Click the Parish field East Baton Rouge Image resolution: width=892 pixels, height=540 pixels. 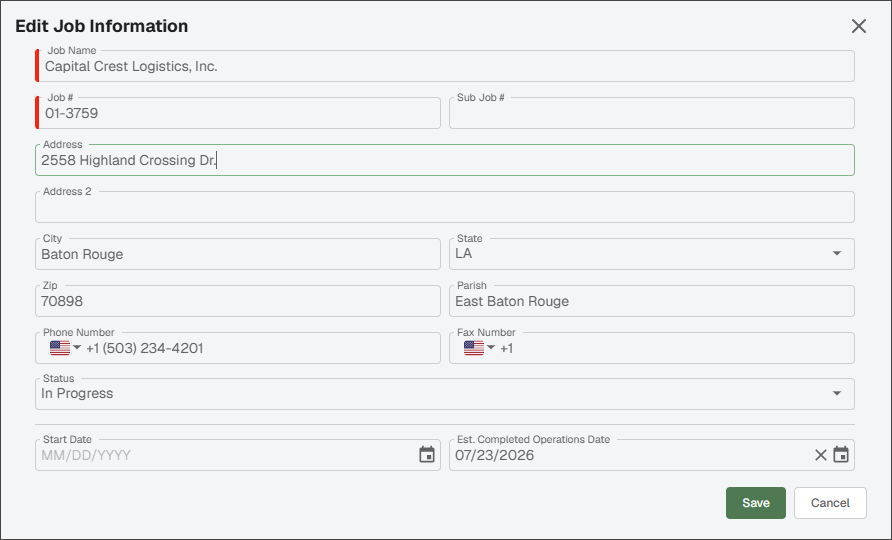(651, 301)
